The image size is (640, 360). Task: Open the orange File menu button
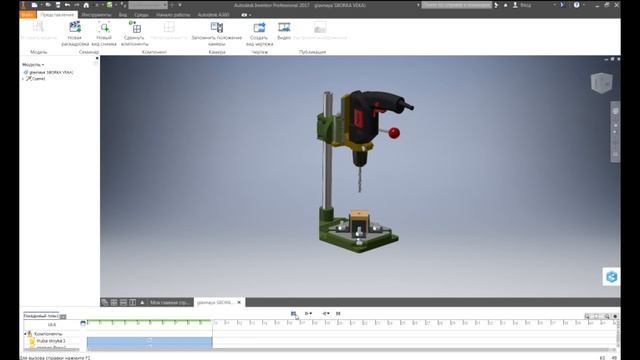(x=28, y=15)
